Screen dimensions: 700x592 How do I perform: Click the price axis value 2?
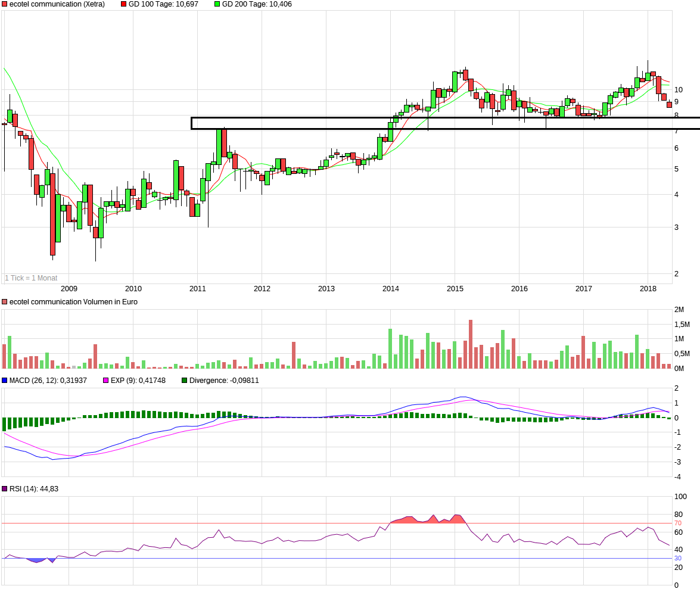[676, 274]
